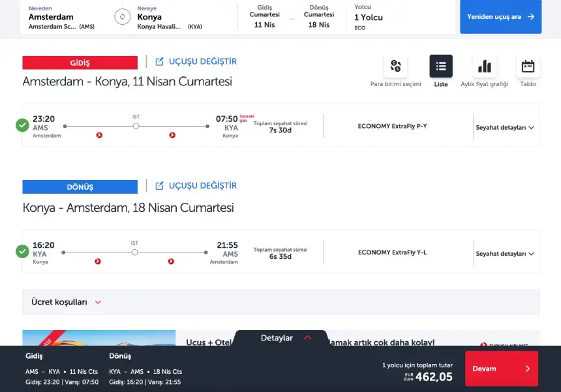Screen dimensions: 561x392
Task: Click the swap origin and destination icon
Action: coord(122,17)
